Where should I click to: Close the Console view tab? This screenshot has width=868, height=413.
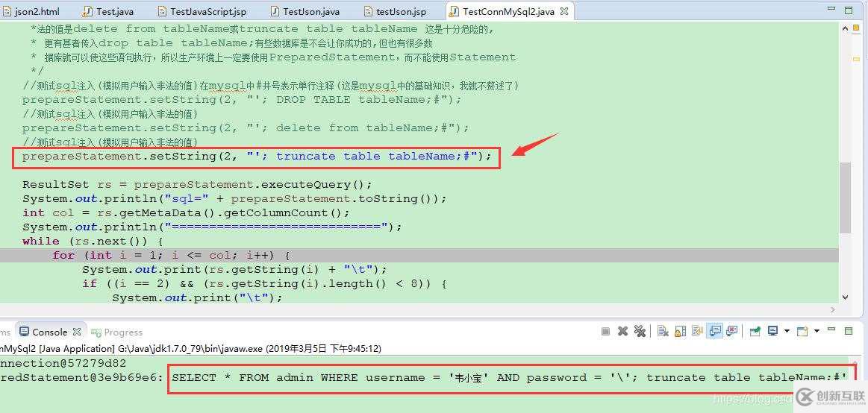77,332
